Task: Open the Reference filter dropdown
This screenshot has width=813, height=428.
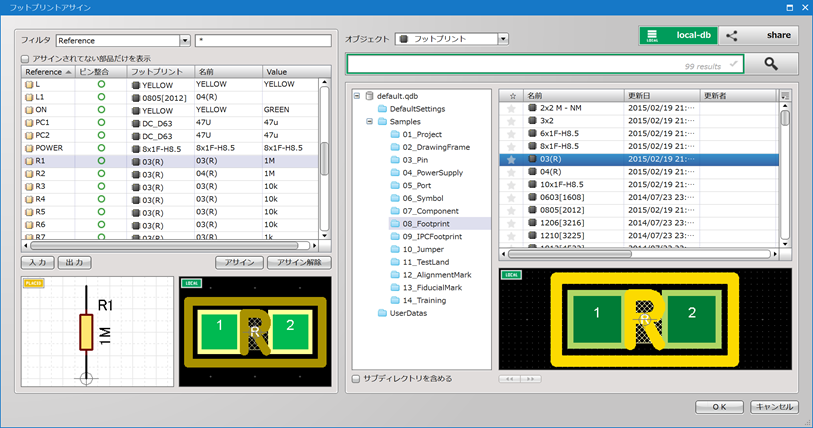Action: [x=185, y=40]
